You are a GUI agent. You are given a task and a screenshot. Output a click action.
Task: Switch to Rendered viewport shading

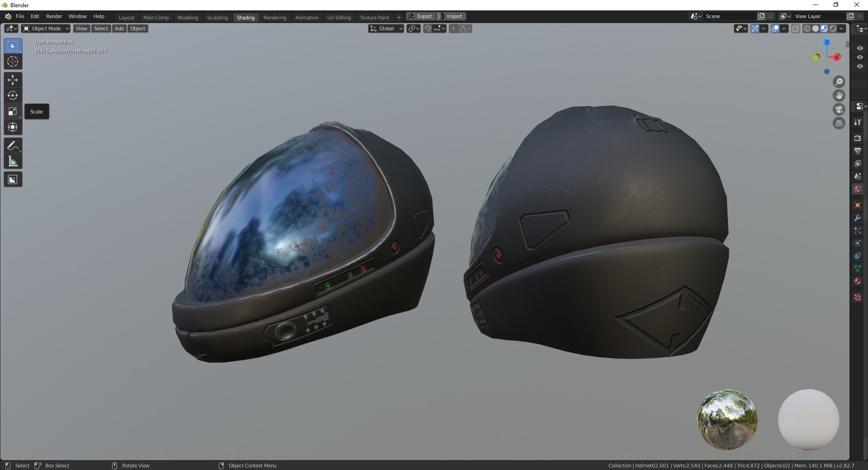pos(833,28)
